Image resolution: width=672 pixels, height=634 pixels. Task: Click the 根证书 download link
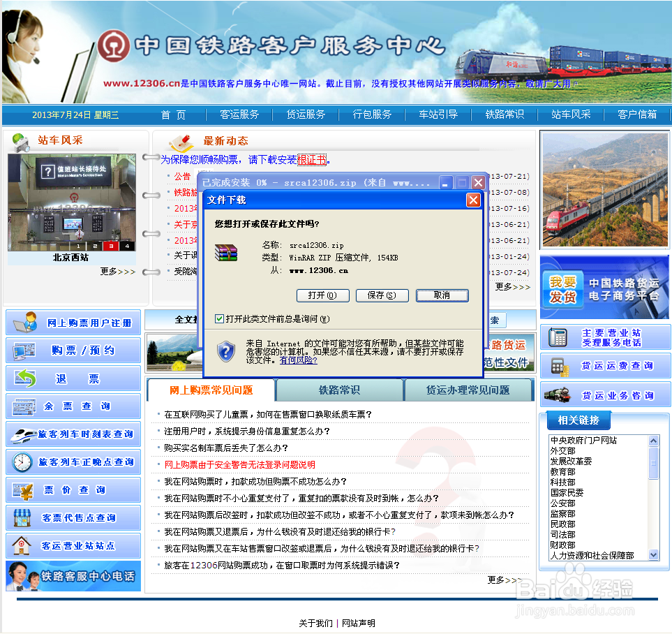(312, 160)
